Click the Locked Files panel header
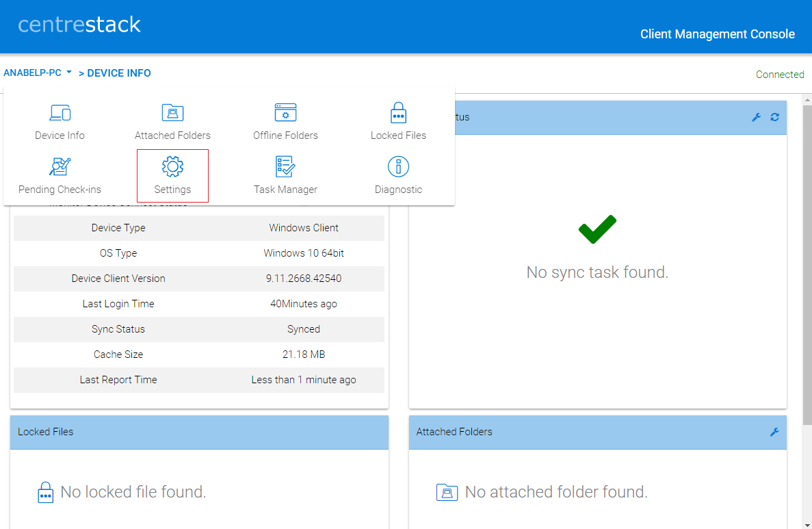Screen dimensions: 812x529 199,432
